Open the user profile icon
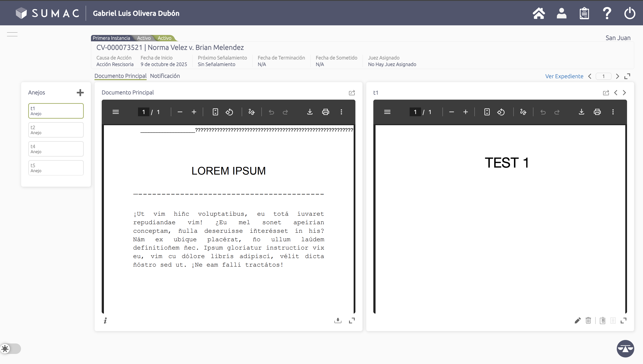The width and height of the screenshot is (643, 364). pos(561,13)
